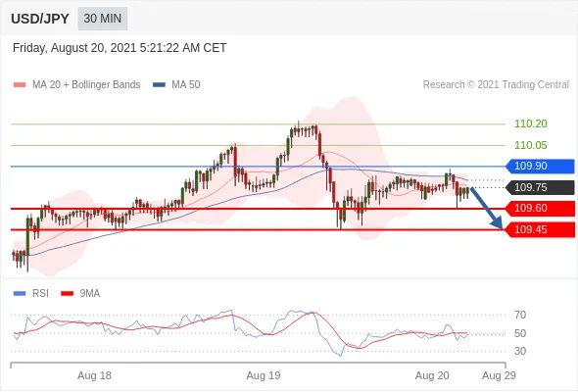The height and width of the screenshot is (392, 578).
Task: Click the pink MA 20 legend swatch
Action: tap(20, 85)
